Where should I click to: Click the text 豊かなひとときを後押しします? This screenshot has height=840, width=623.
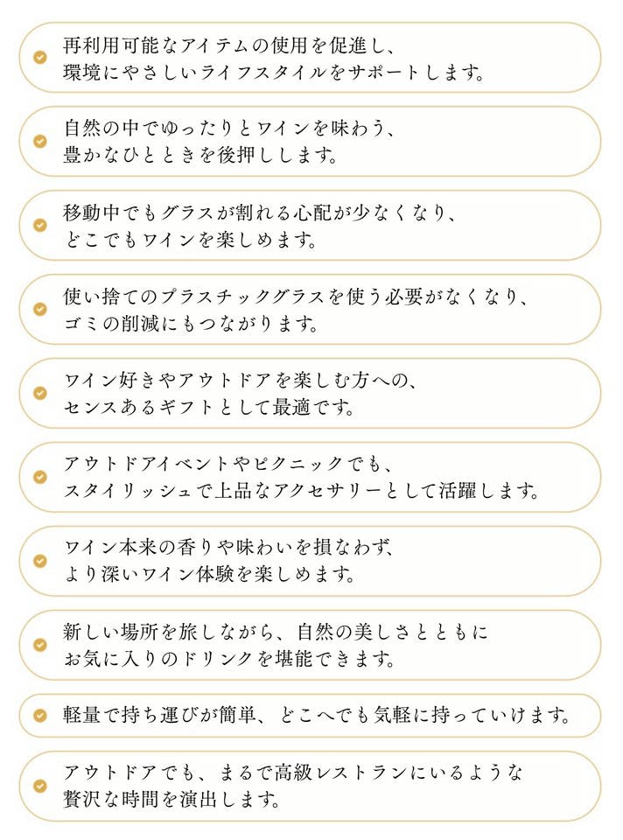click(x=201, y=156)
